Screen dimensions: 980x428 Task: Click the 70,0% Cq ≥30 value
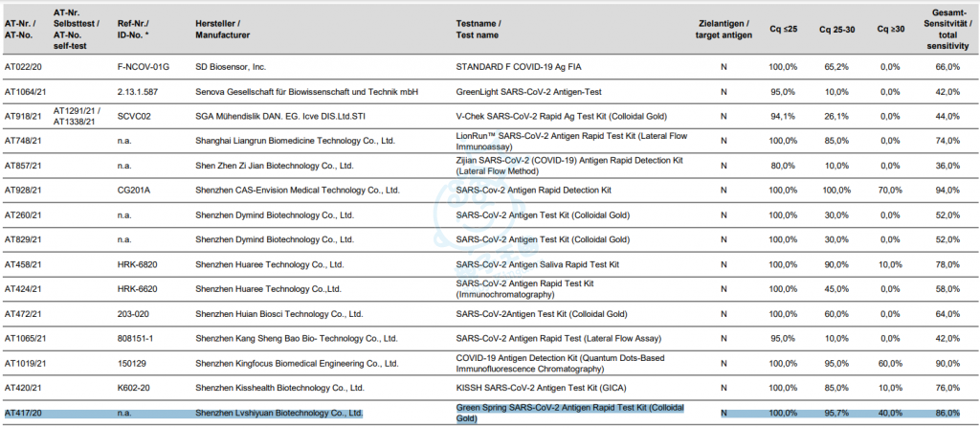click(x=890, y=190)
